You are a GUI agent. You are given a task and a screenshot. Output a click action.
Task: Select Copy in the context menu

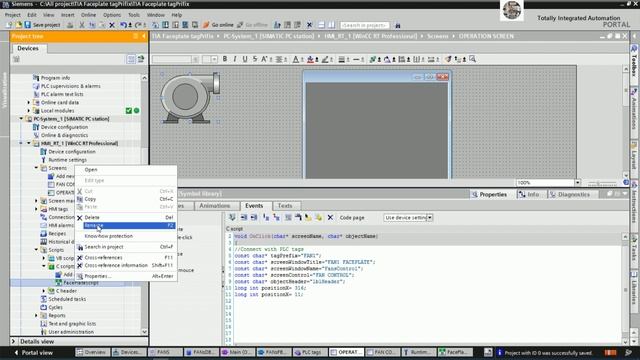coord(126,199)
